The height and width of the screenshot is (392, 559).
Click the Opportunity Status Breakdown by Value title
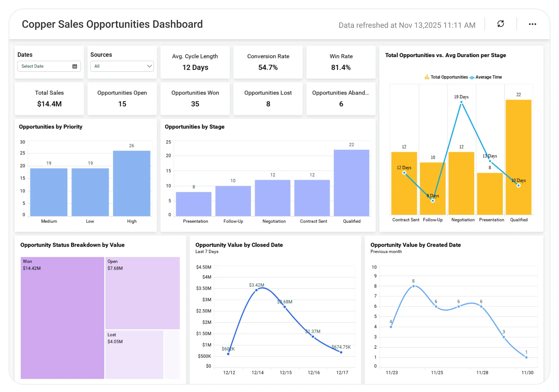coord(73,245)
